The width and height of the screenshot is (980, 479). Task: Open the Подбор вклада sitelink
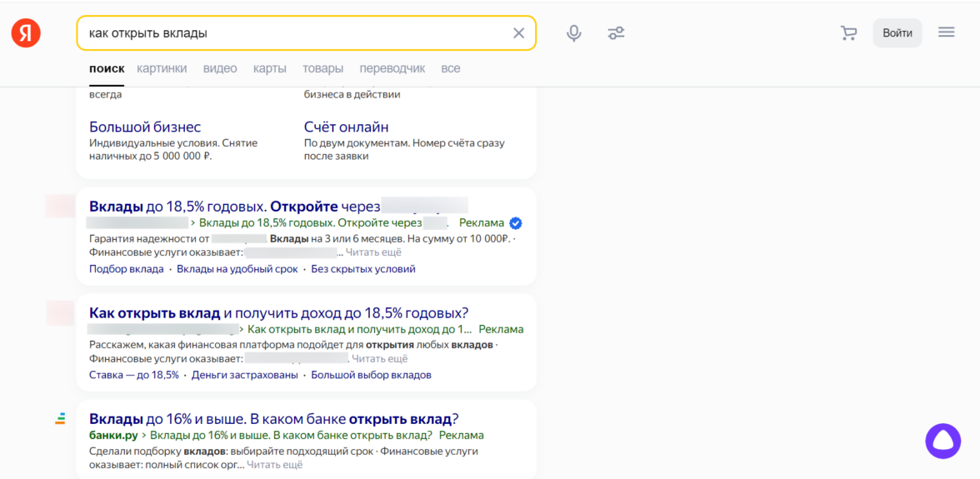point(126,269)
